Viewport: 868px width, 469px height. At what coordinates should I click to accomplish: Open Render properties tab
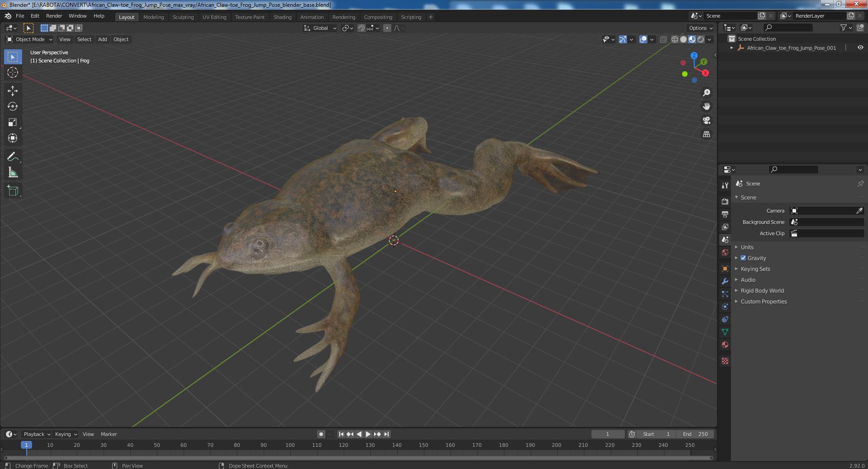[725, 201]
